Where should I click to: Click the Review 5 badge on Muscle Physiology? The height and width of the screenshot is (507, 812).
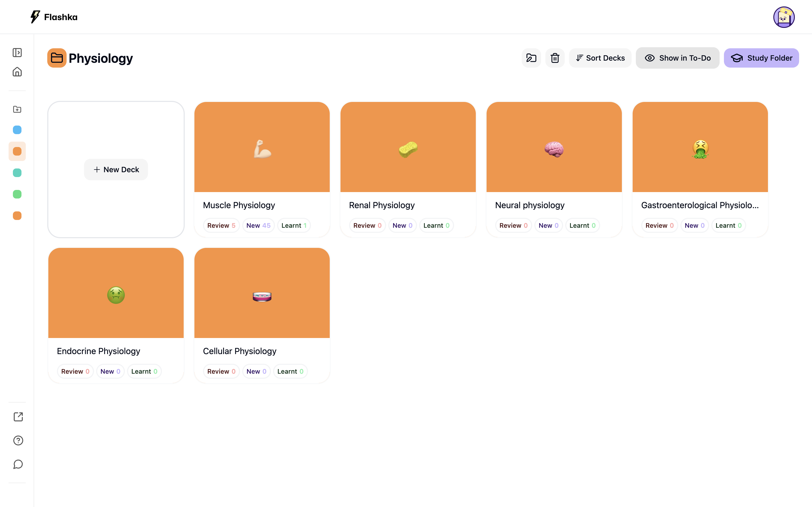pos(221,225)
